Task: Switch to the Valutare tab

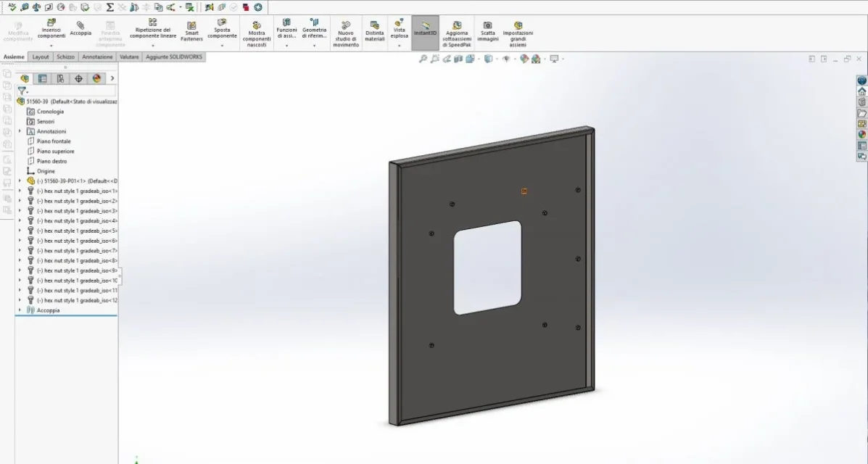Action: coord(129,57)
